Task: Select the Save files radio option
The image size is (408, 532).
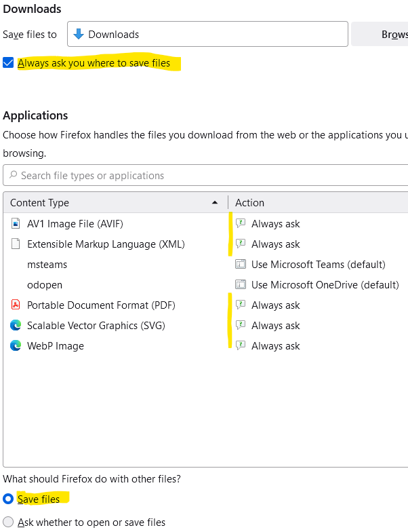Action: coord(8,499)
